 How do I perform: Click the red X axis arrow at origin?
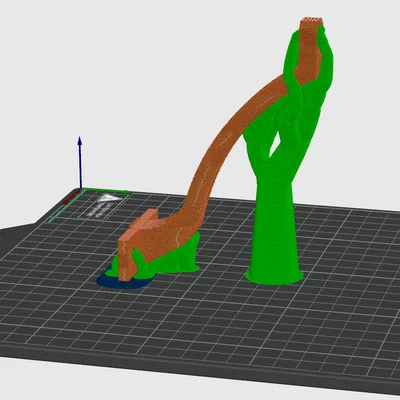(71, 197)
